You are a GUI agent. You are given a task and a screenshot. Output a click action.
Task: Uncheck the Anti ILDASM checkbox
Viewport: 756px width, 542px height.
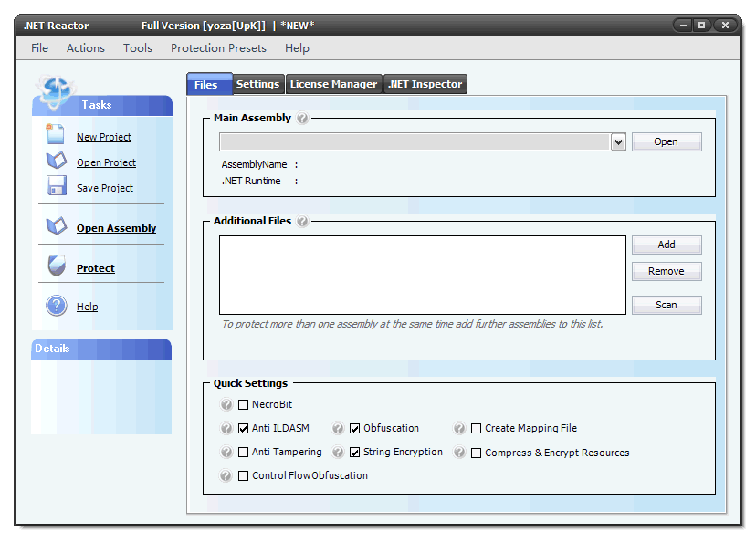click(244, 428)
